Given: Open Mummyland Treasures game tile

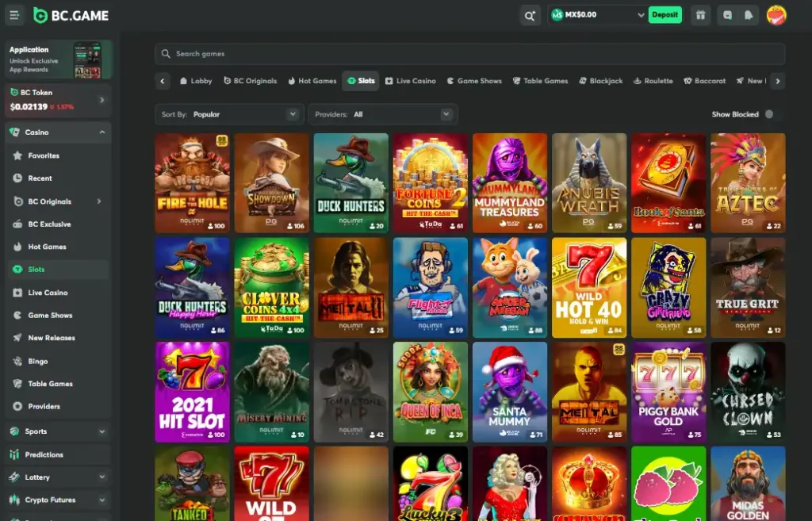Looking at the screenshot, I should click(x=510, y=183).
